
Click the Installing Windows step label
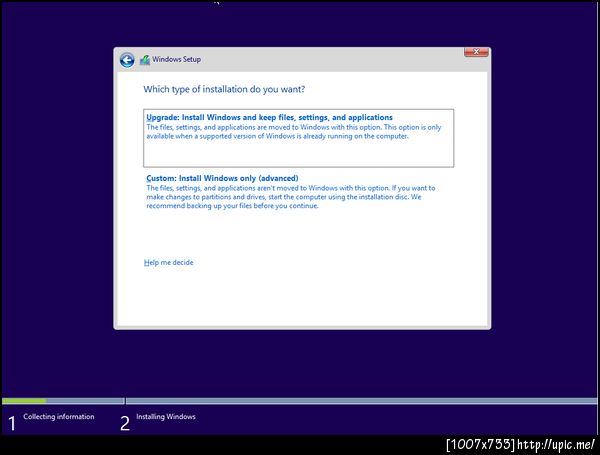click(166, 416)
